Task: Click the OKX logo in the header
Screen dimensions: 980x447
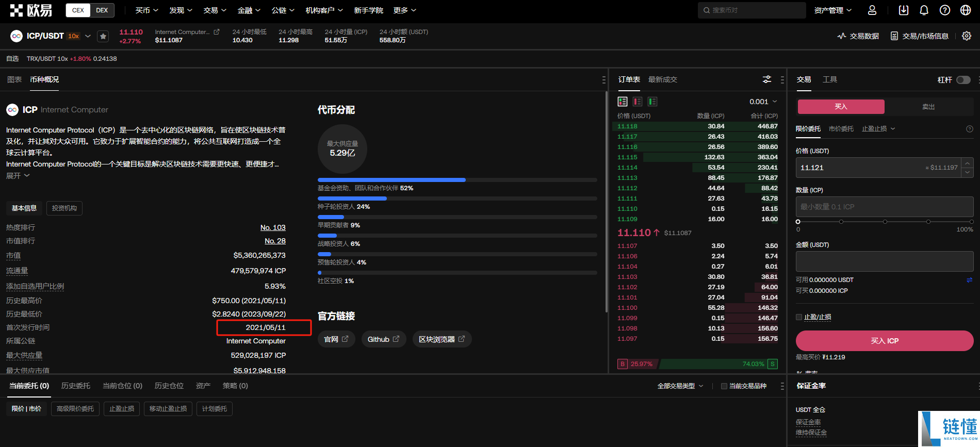Action: tap(31, 10)
